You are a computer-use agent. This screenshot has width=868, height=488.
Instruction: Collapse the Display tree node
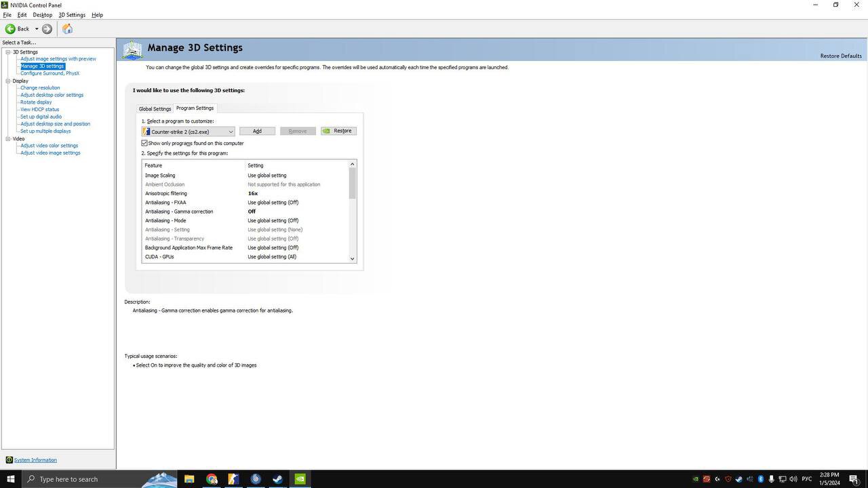click(x=8, y=81)
